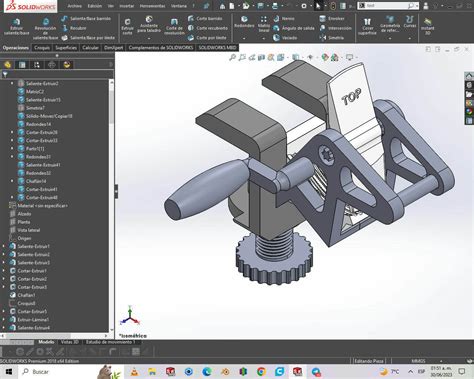Expand the Cortar-Extruir33 feature
This screenshot has height=379, width=474.
tap(12, 140)
